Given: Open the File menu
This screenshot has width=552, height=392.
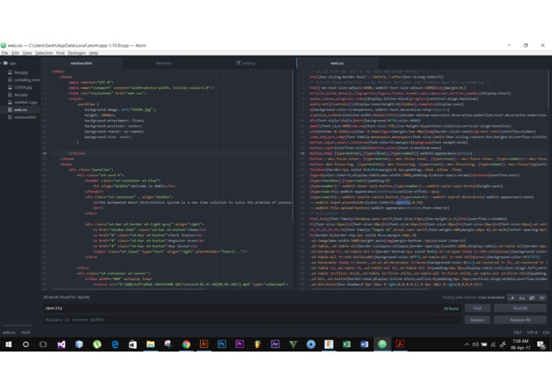Looking at the screenshot, I should [5, 53].
